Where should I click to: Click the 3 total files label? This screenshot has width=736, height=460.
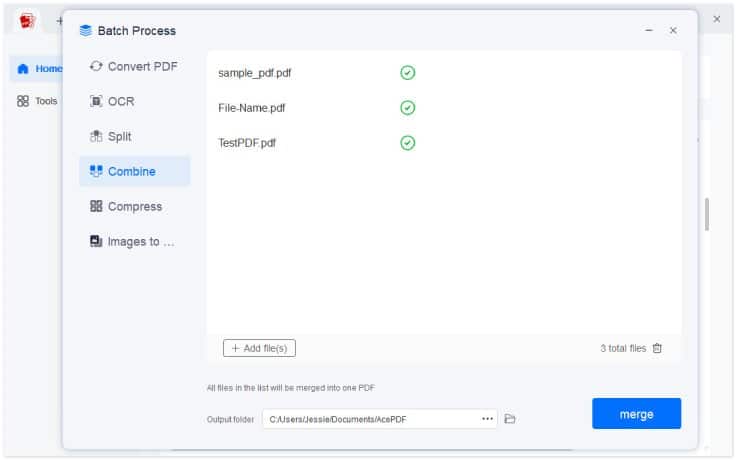(x=623, y=348)
